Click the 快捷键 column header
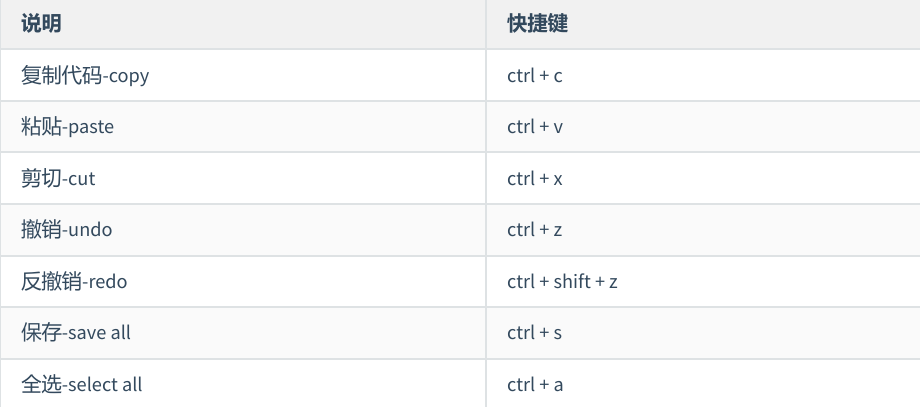 [537, 24]
